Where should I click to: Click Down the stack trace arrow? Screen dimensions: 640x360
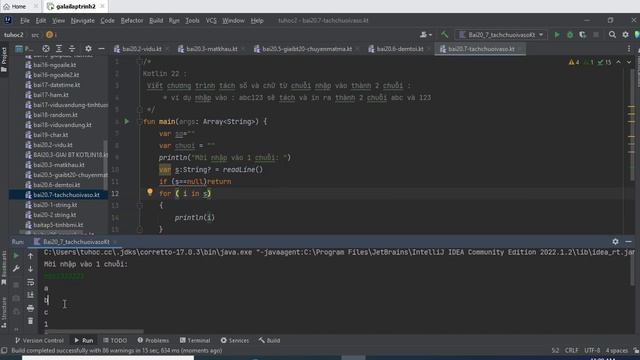pos(31,269)
